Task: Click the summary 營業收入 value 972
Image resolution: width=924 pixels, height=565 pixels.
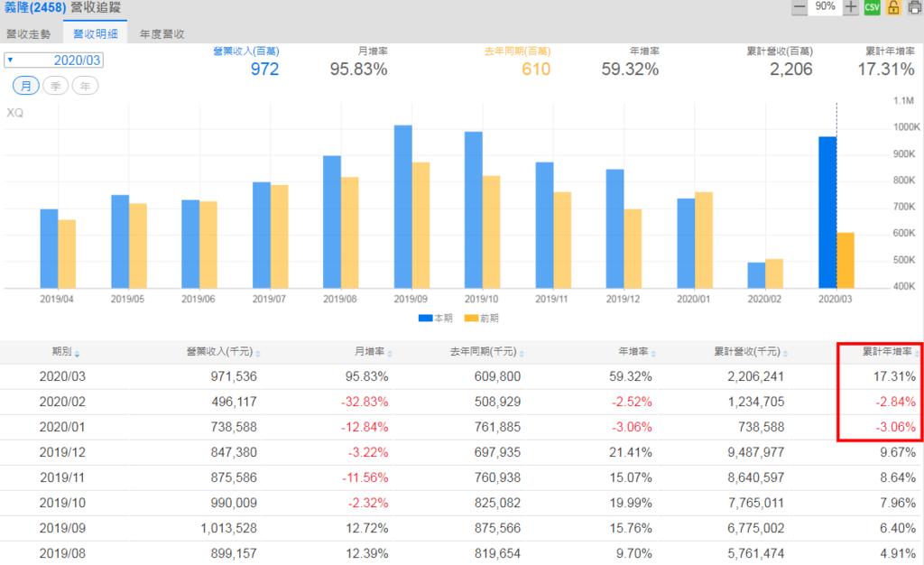Action: point(264,69)
